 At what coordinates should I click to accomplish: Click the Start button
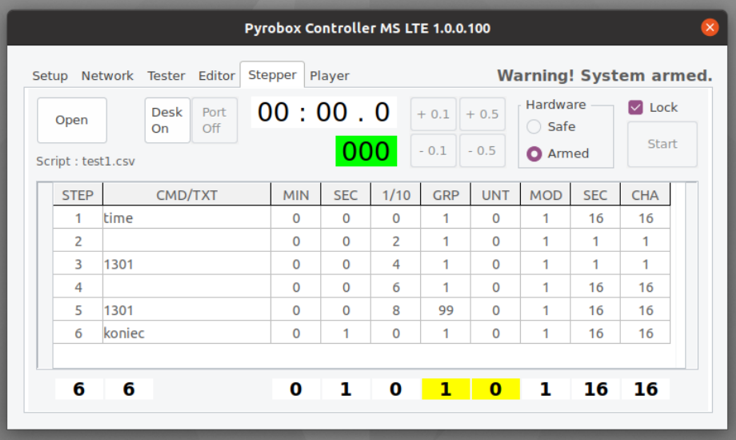(662, 144)
